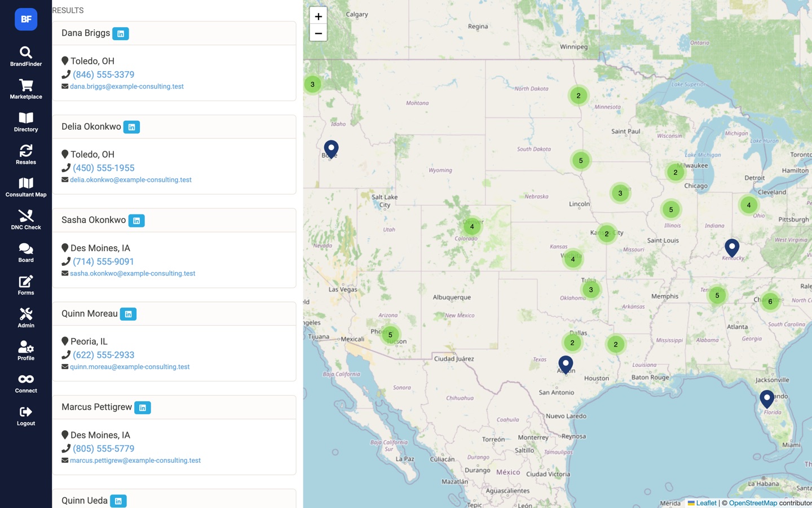812x508 pixels.
Task: Expand the 2 cluster in North Dakota
Action: pos(579,96)
